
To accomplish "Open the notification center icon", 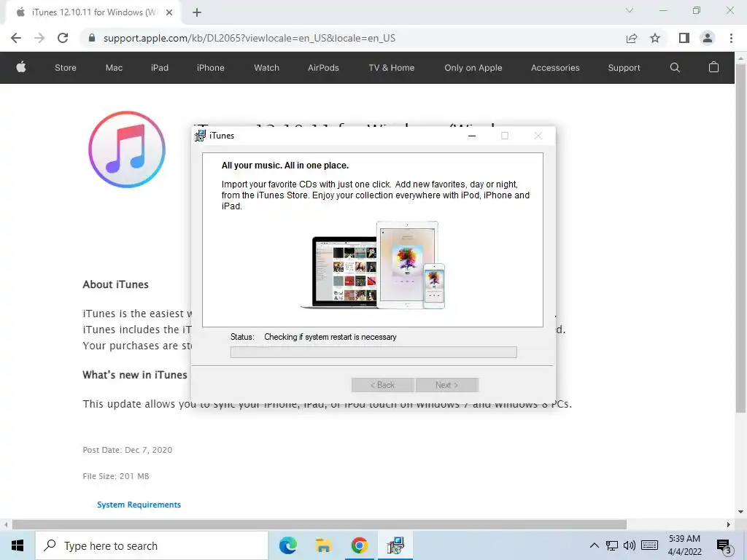I will click(x=724, y=545).
